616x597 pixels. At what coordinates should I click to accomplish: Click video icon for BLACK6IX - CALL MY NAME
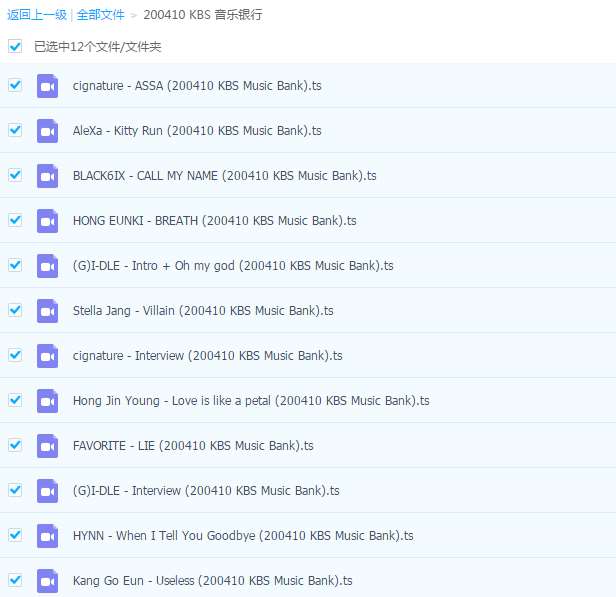pyautogui.click(x=47, y=176)
